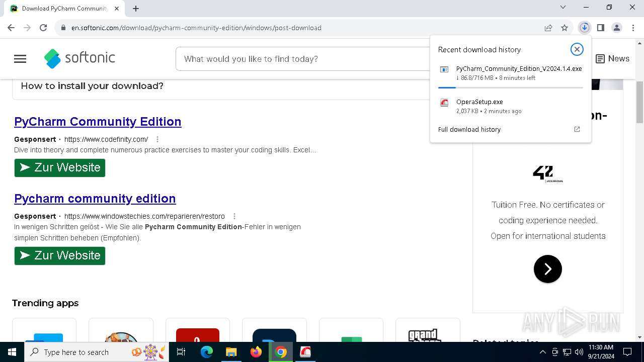Click first Zur Website button under codefinity
644x362 pixels.
[60, 168]
